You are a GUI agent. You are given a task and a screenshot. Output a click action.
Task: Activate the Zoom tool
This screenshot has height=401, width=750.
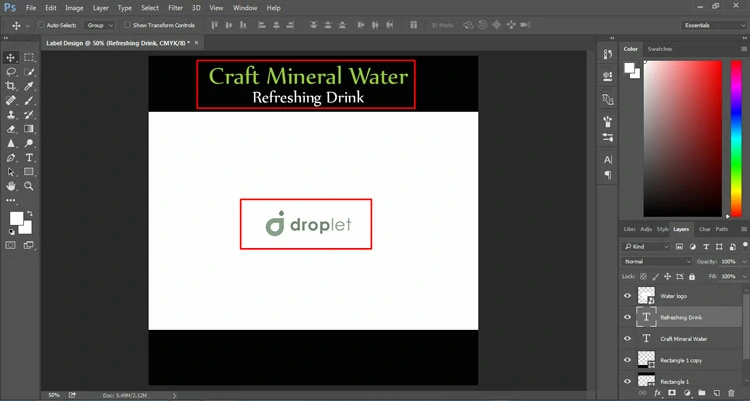[x=29, y=186]
